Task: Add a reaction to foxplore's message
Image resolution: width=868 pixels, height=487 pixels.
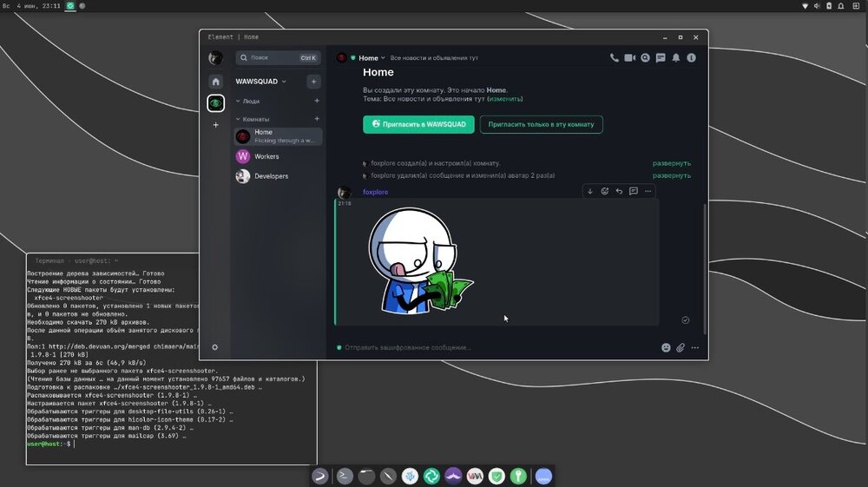Action: 604,192
